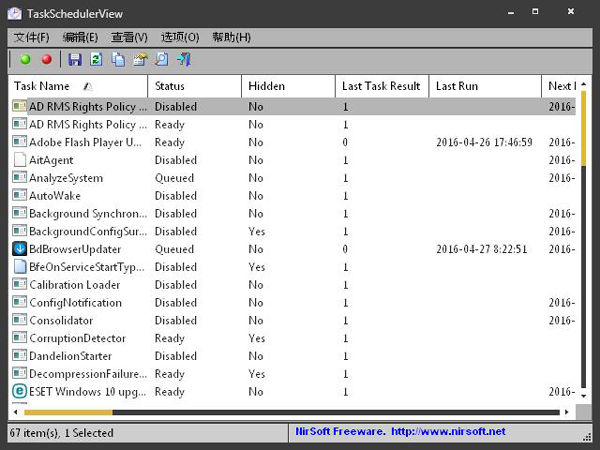Open the http://www.nirsoft.net link

[448, 432]
